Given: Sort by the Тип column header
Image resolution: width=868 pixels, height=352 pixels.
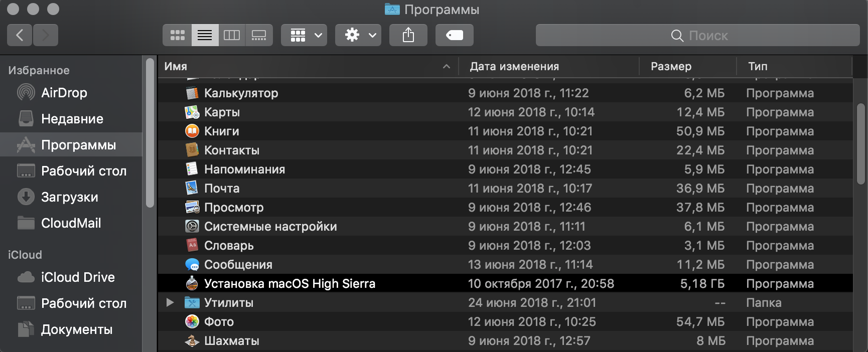Looking at the screenshot, I should (x=795, y=66).
